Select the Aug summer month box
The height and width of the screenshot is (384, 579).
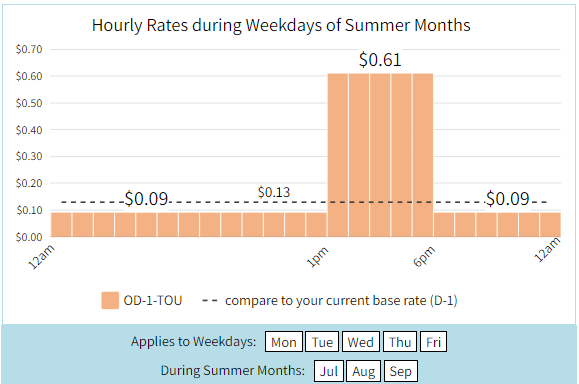pyautogui.click(x=363, y=371)
